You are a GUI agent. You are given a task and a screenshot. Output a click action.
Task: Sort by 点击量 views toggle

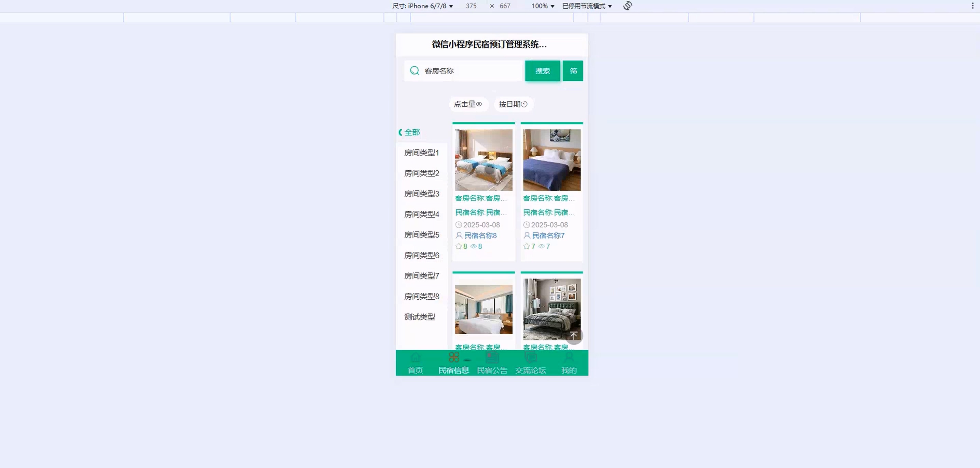(x=468, y=104)
